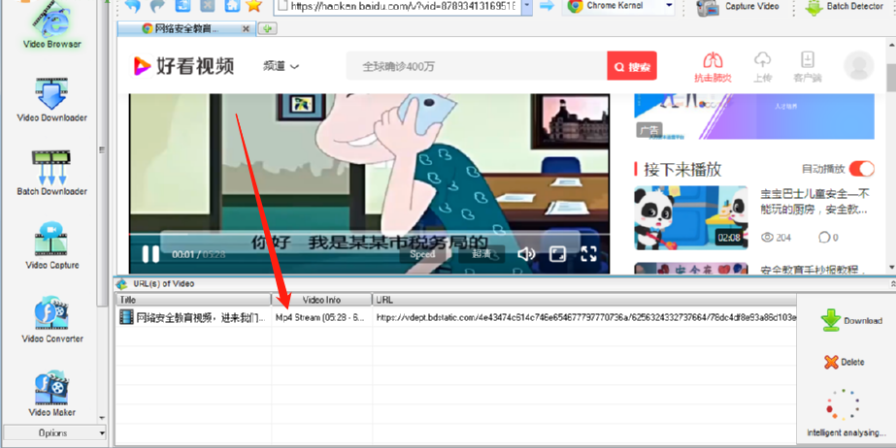The height and width of the screenshot is (448, 896).
Task: Change video quality with 超清 button
Action: tap(481, 254)
